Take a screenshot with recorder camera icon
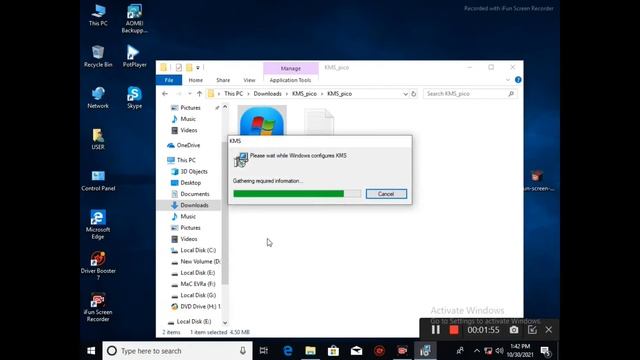 pos(514,330)
